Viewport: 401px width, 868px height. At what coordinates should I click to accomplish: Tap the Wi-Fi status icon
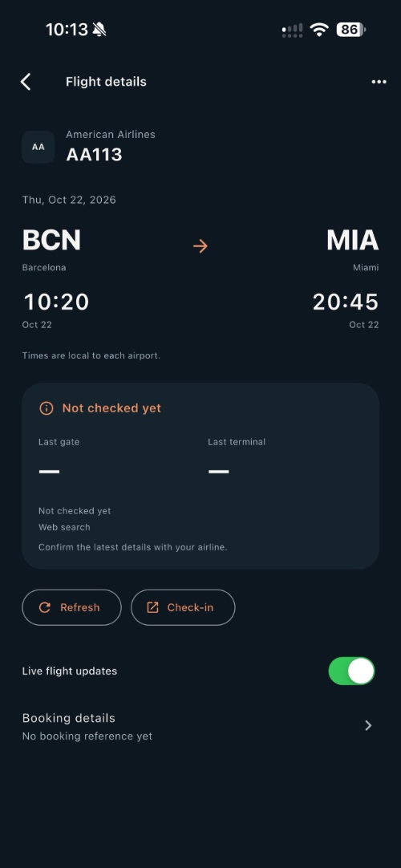tap(319, 30)
